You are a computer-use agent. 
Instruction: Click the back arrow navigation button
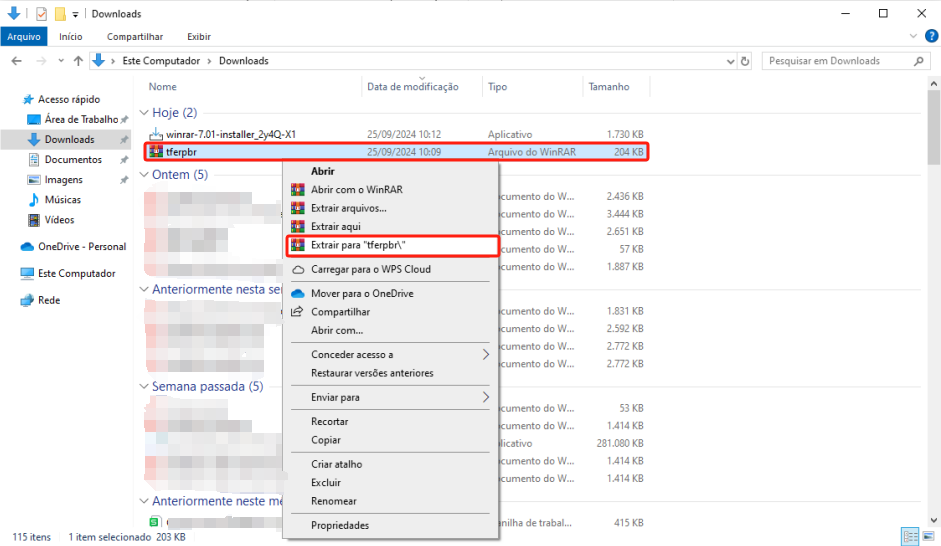coord(16,61)
